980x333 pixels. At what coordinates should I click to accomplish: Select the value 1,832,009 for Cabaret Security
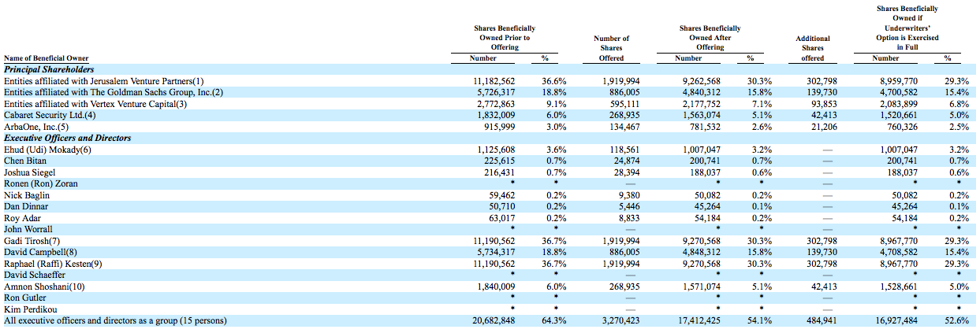pos(497,115)
